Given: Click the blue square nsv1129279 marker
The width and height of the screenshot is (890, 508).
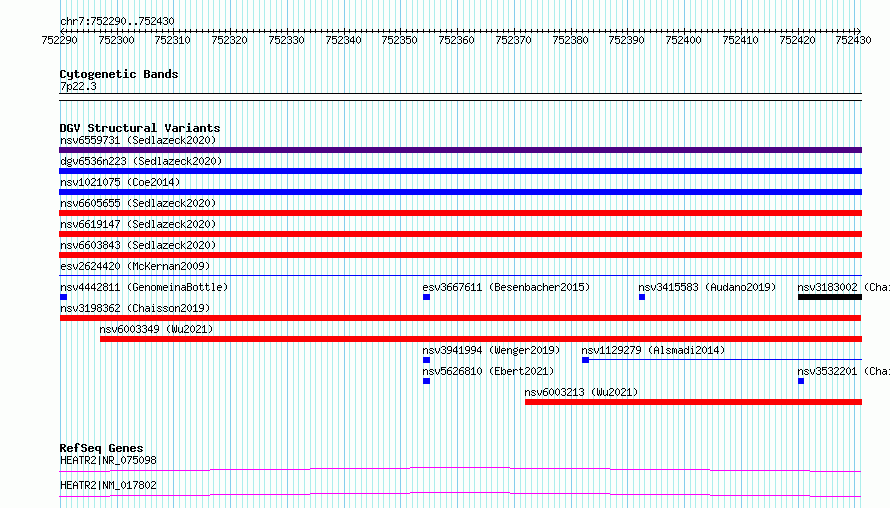Looking at the screenshot, I should click(x=585, y=360).
